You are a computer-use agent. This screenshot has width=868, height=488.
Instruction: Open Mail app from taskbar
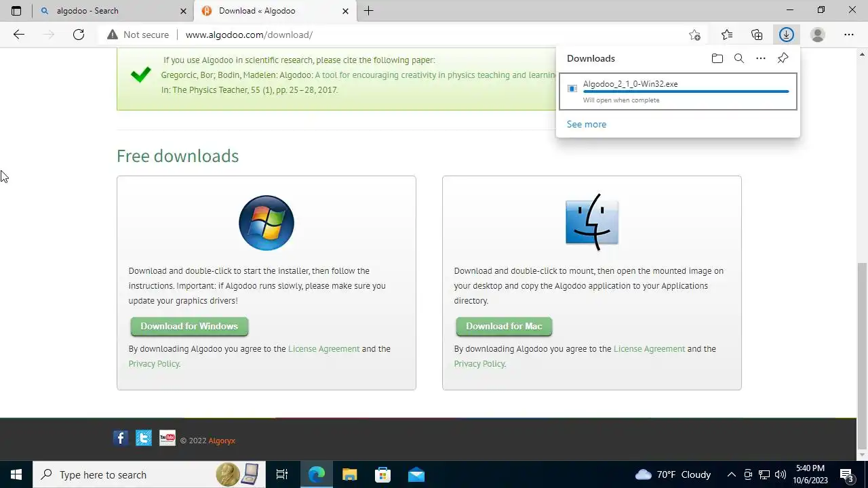416,474
